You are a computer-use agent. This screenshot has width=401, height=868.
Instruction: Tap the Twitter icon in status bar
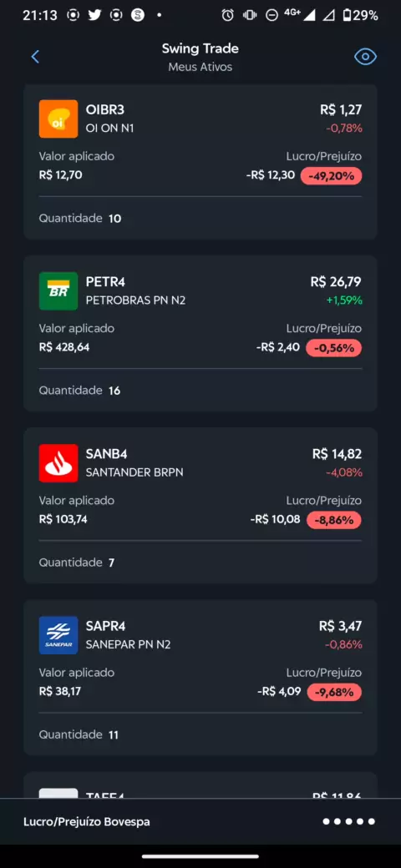pyautogui.click(x=94, y=15)
